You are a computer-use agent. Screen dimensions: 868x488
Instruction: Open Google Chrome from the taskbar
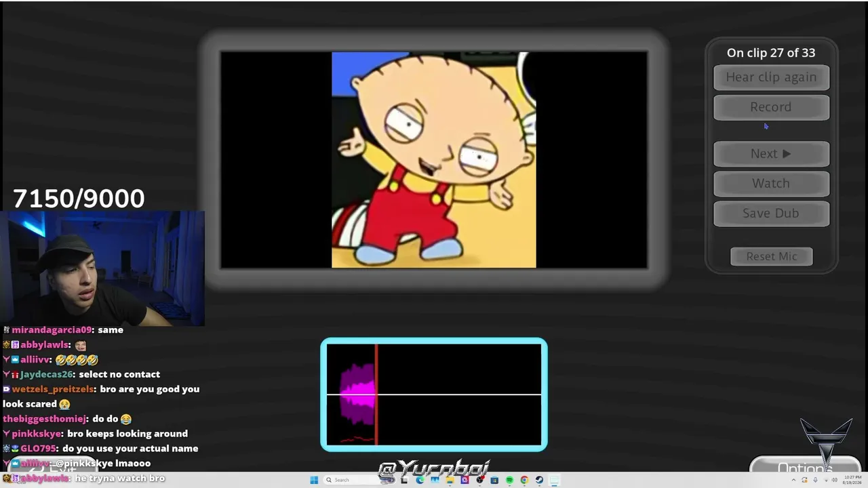524,480
